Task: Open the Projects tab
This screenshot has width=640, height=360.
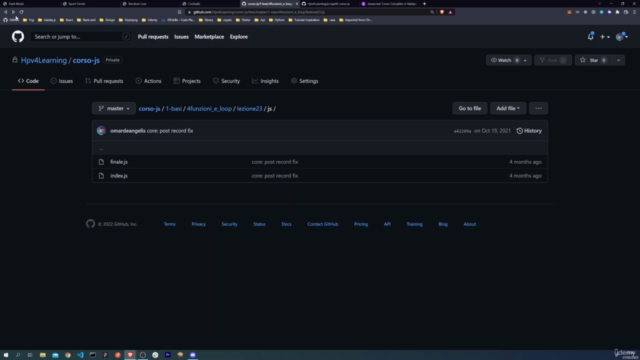Action: (187, 81)
